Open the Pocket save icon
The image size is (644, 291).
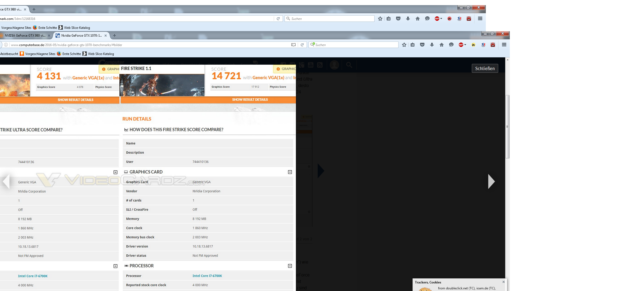pos(422,45)
